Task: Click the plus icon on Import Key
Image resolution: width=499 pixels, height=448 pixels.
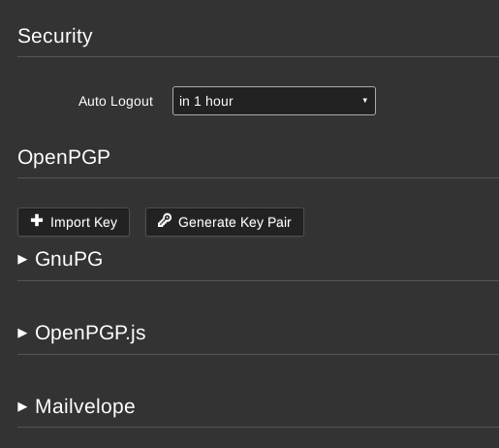Action: coord(37,220)
